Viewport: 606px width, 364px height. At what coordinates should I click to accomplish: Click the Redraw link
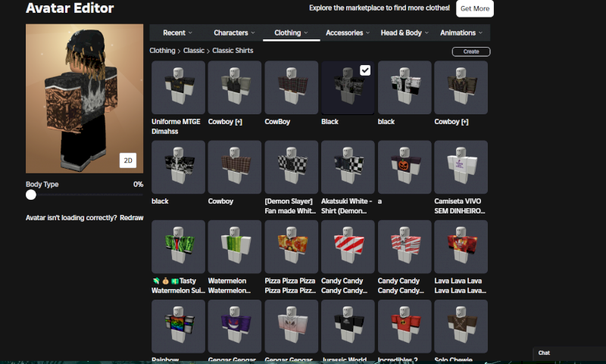(131, 217)
